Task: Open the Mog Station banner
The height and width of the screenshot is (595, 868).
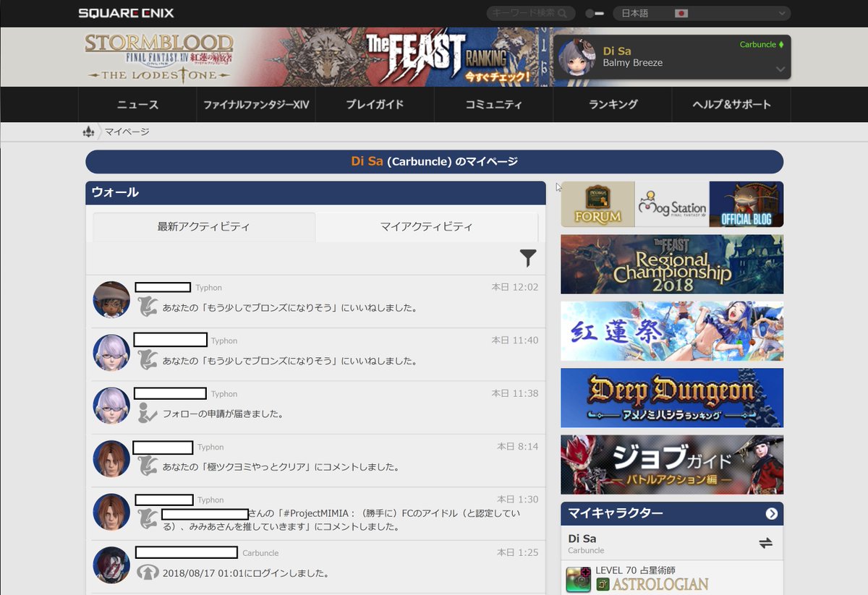Action: point(672,204)
